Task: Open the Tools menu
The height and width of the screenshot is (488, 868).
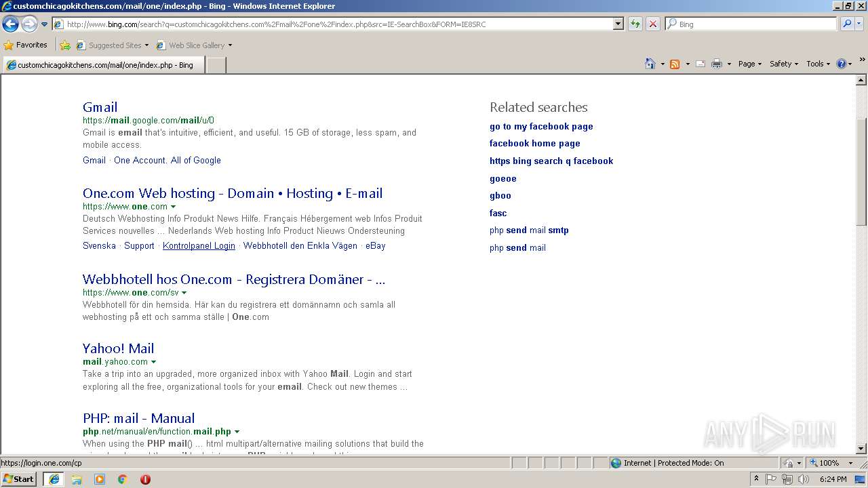Action: pyautogui.click(x=818, y=64)
